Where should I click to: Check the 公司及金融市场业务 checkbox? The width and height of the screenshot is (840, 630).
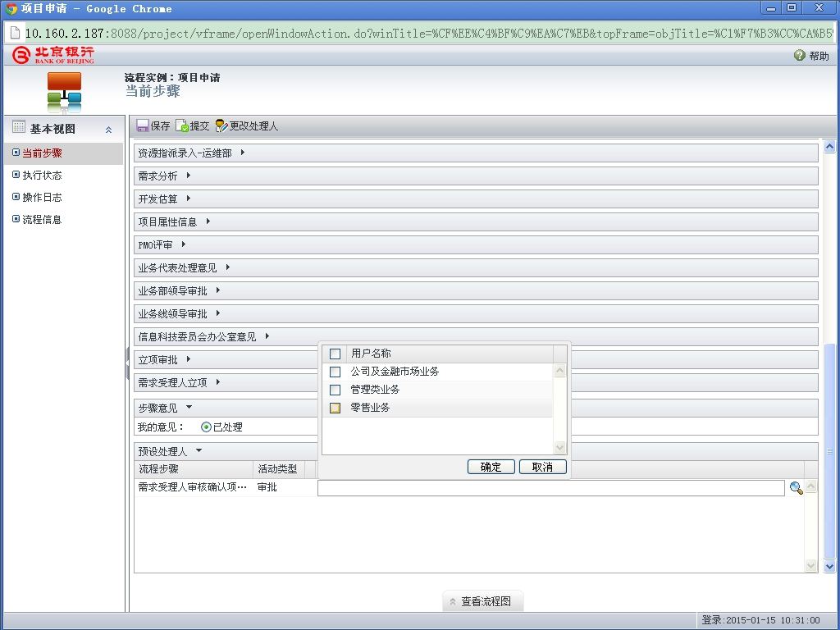[335, 372]
